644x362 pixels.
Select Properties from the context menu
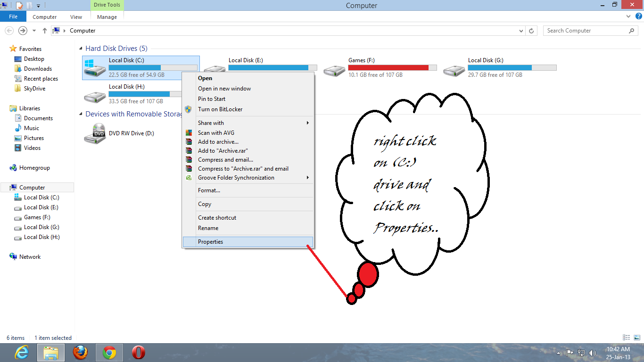(x=211, y=241)
